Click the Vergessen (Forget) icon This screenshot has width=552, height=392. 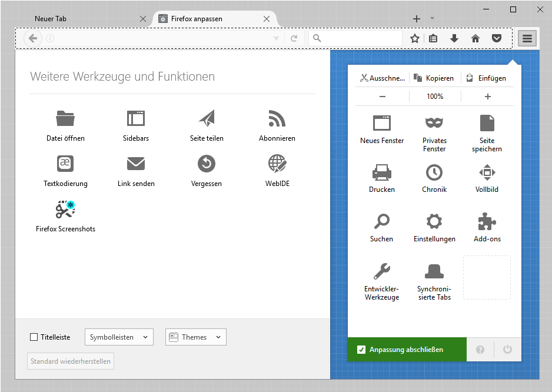tap(207, 164)
